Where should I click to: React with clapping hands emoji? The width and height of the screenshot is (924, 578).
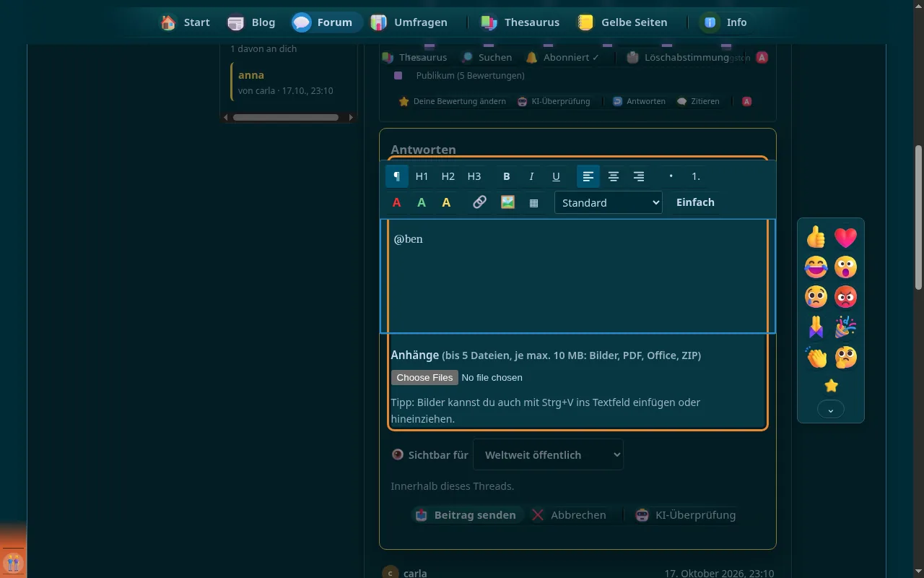coord(816,356)
